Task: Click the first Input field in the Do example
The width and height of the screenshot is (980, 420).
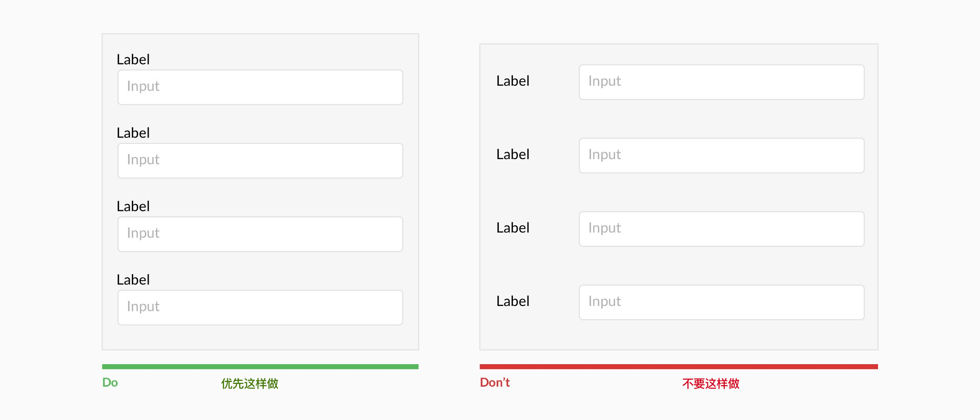Action: tap(260, 87)
